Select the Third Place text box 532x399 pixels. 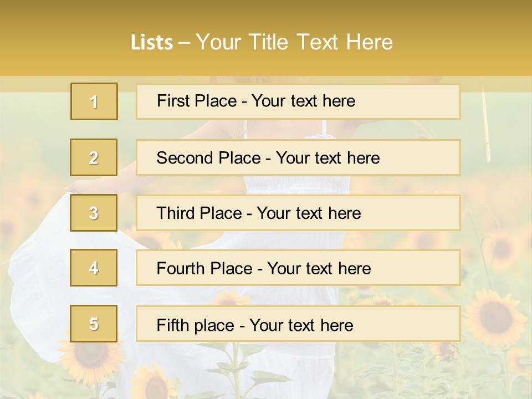tap(298, 213)
